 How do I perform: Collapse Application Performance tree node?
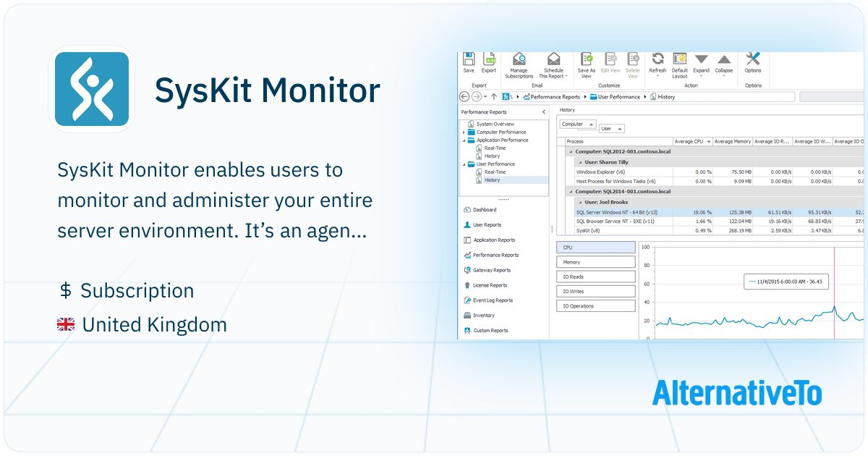click(464, 140)
